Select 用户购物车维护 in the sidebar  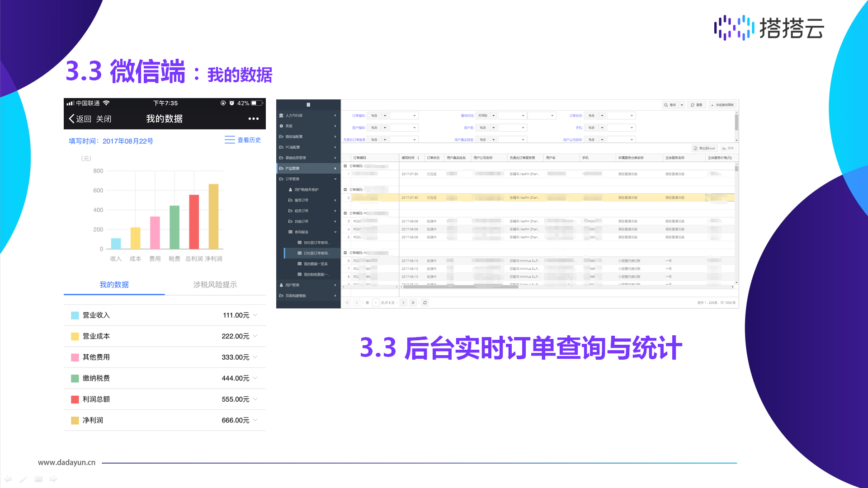308,190
